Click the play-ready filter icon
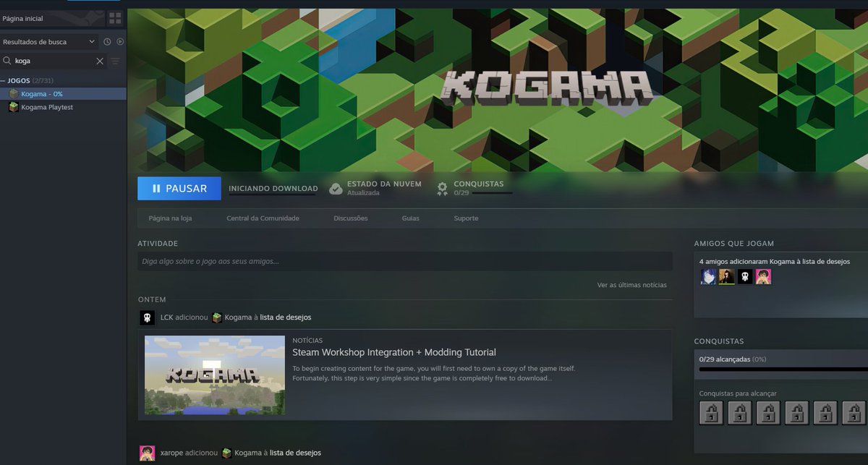The height and width of the screenshot is (465, 868). [x=120, y=42]
